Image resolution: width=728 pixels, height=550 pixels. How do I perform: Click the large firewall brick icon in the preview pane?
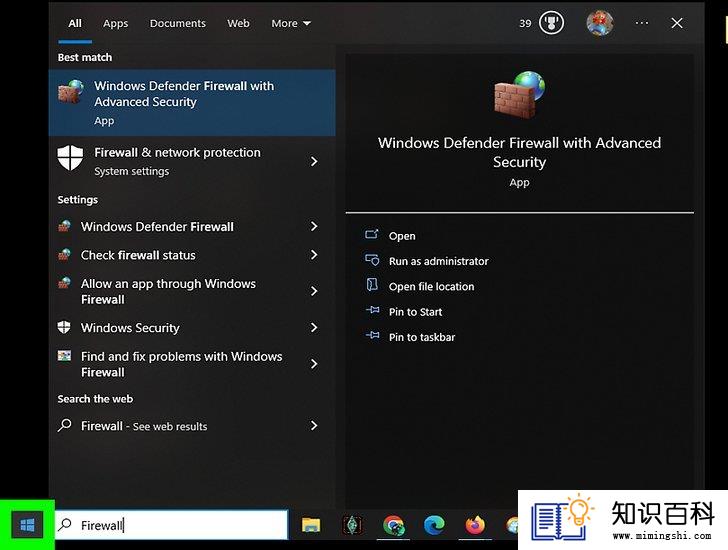click(x=520, y=94)
